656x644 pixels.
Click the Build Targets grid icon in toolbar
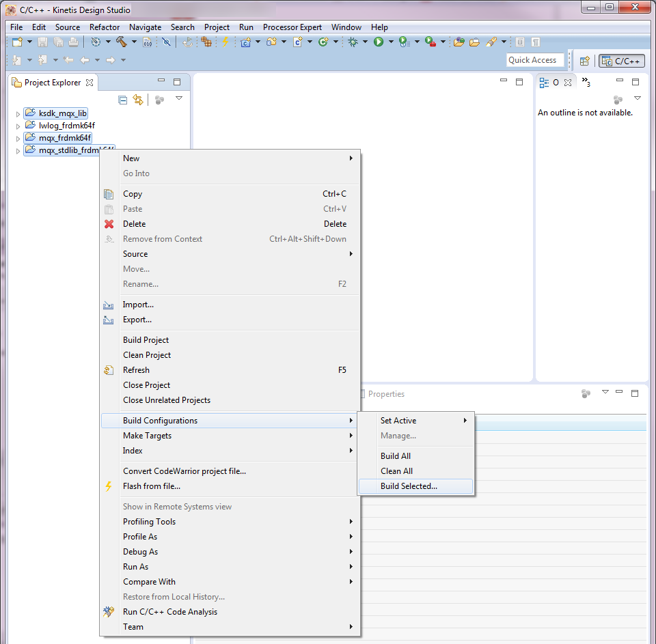click(x=206, y=42)
